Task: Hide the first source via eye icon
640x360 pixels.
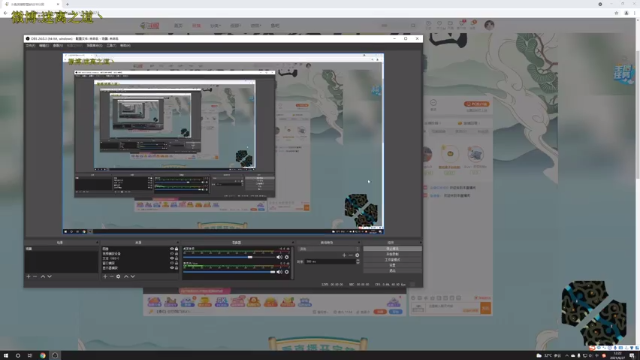Action: pos(172,249)
